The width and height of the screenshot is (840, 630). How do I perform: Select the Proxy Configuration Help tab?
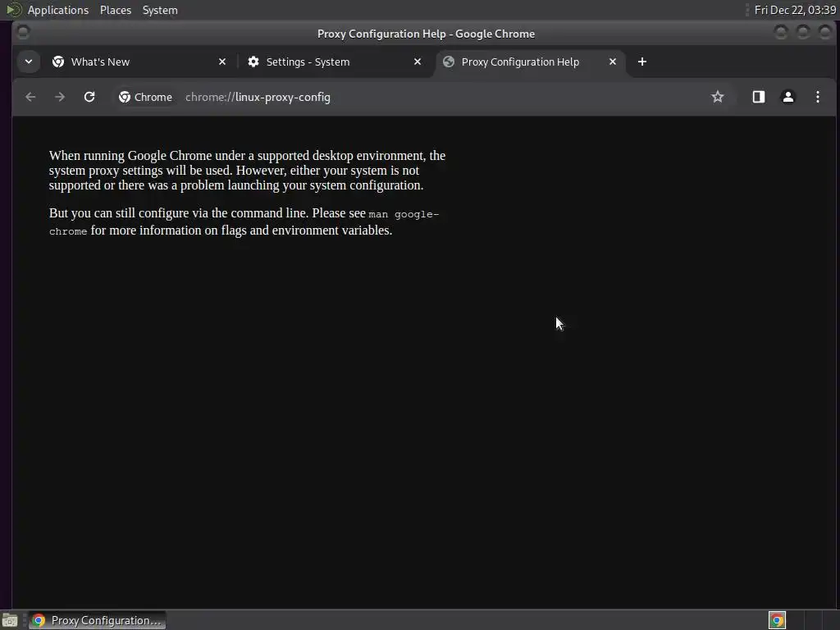point(531,62)
